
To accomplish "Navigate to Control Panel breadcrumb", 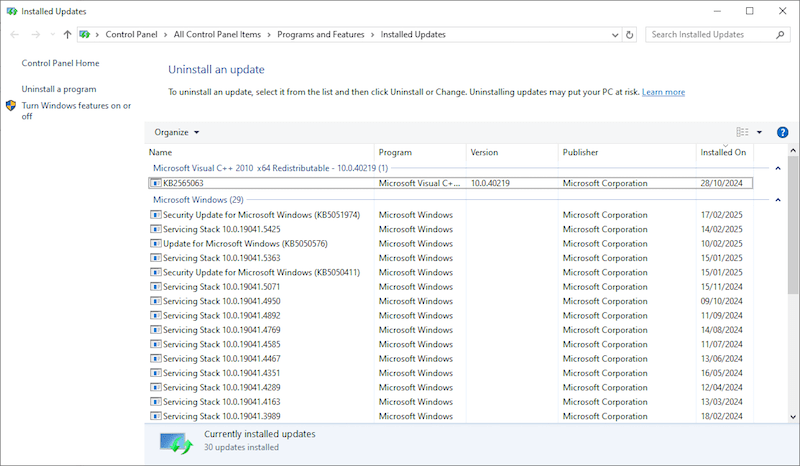I will 131,35.
